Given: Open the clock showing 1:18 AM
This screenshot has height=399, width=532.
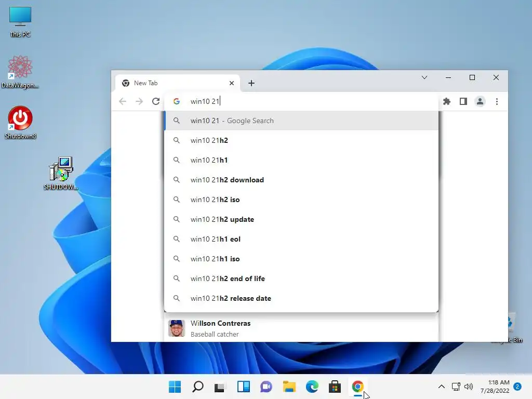Looking at the screenshot, I should (x=495, y=387).
